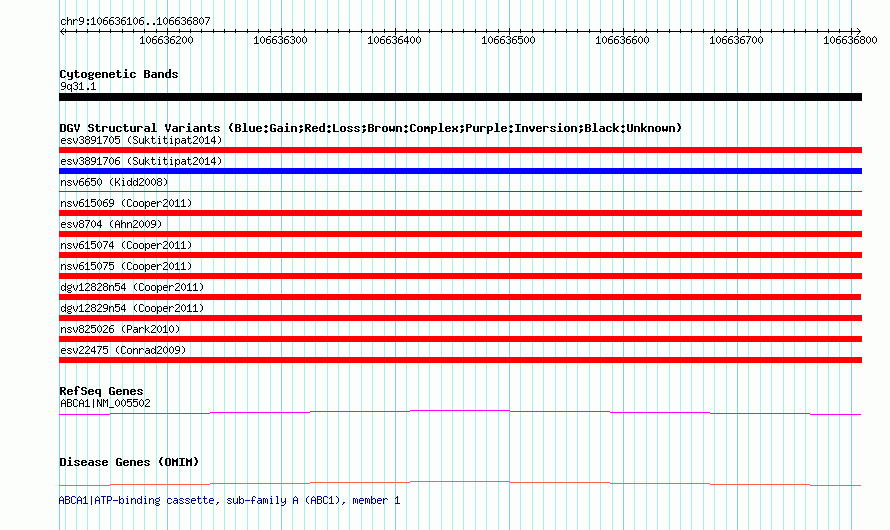Screen dimensions: 890x530
Task: Click the red bar under esv3891705
Action: coord(460,150)
